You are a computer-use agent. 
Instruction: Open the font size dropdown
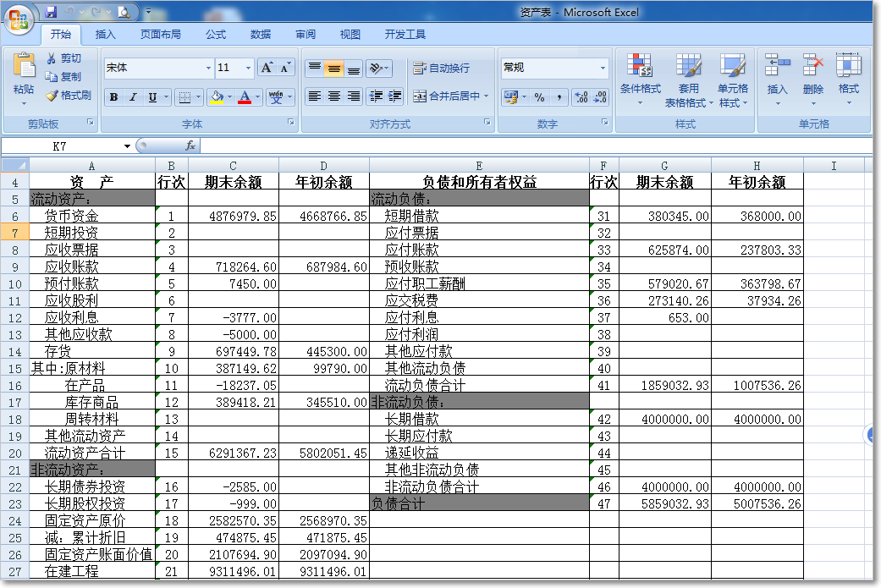(249, 68)
